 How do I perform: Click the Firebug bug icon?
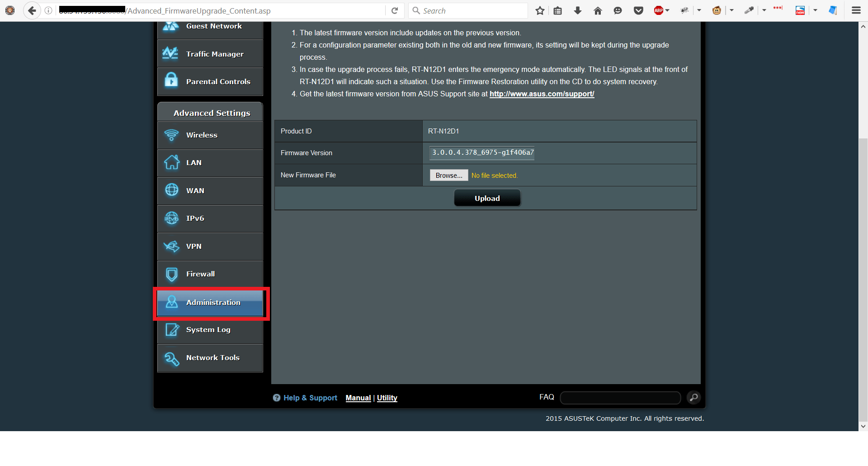[x=684, y=10]
